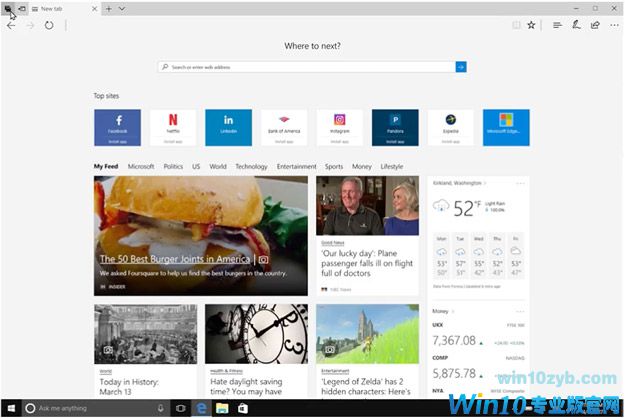Switch to Money feed tab
625x418 pixels.
(x=362, y=167)
